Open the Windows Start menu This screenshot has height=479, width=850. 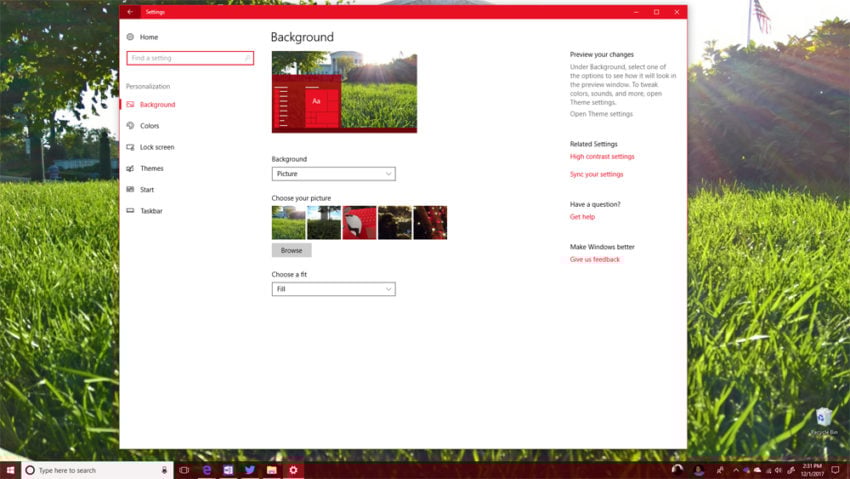[x=10, y=470]
